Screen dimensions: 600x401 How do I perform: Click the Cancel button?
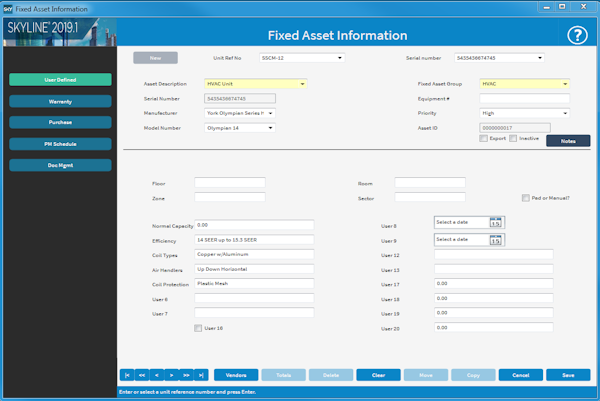pos(521,375)
